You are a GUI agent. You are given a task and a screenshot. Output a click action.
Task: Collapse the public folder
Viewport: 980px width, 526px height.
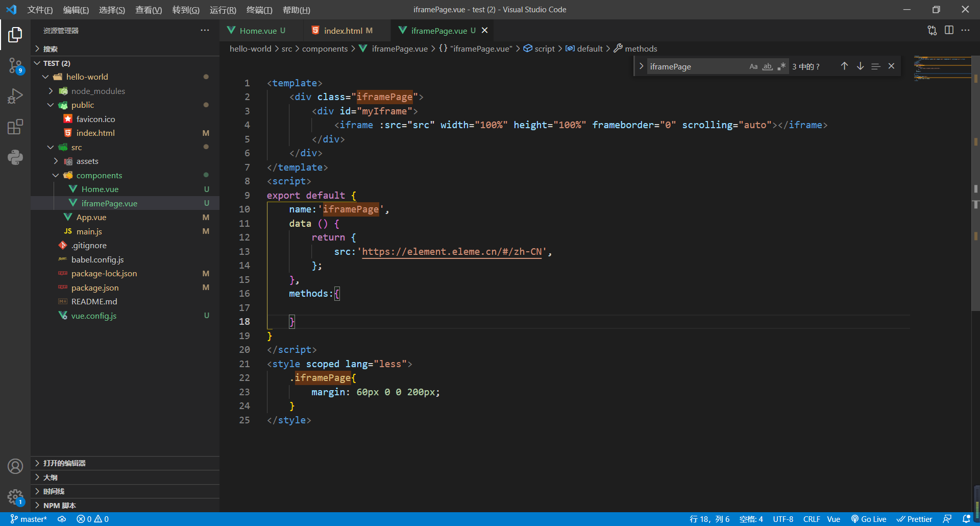coord(125,105)
